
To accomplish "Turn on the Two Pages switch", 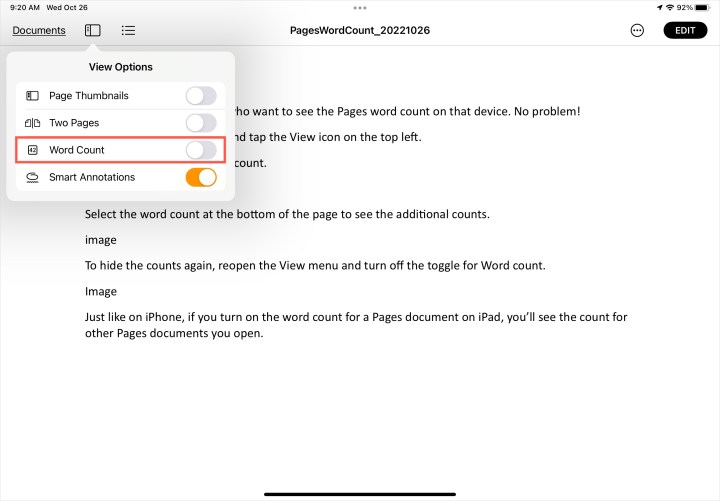I will pyautogui.click(x=201, y=123).
